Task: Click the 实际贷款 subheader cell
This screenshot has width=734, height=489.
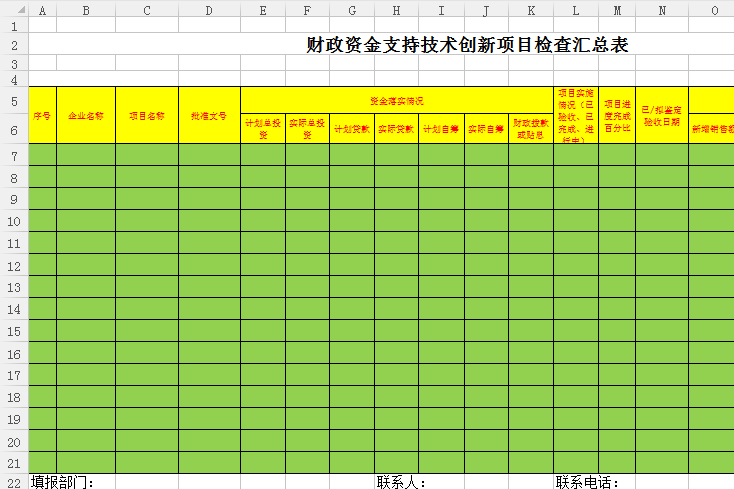Action: (396, 129)
